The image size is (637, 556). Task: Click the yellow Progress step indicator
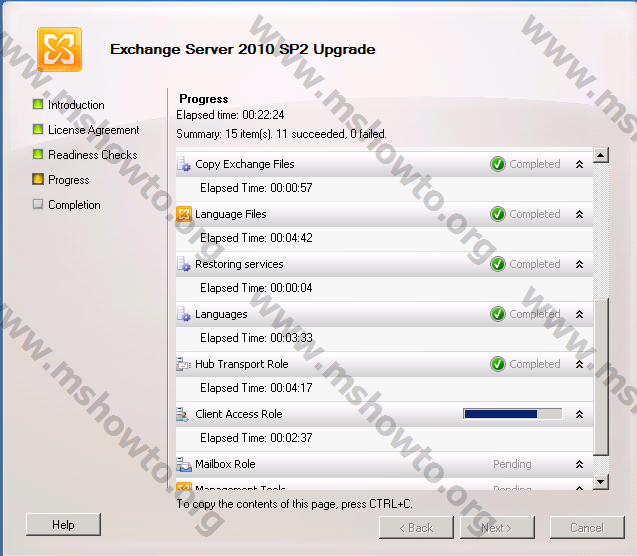tap(38, 179)
